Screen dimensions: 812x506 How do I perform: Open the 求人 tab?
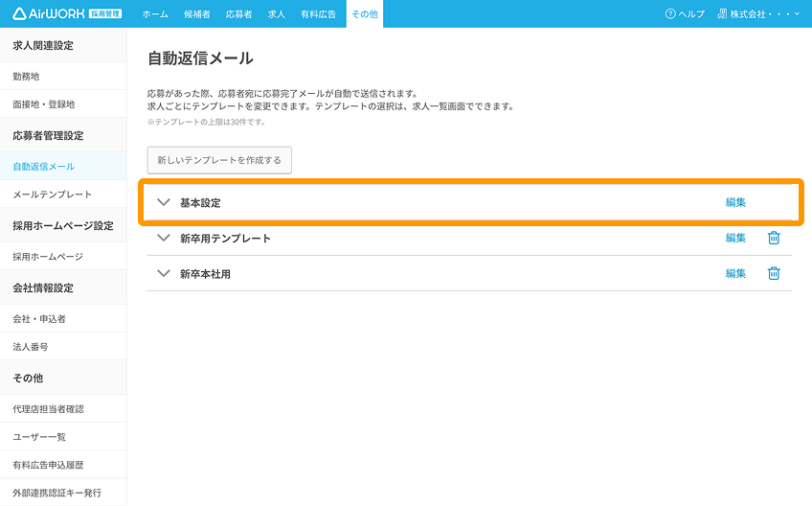(x=276, y=14)
